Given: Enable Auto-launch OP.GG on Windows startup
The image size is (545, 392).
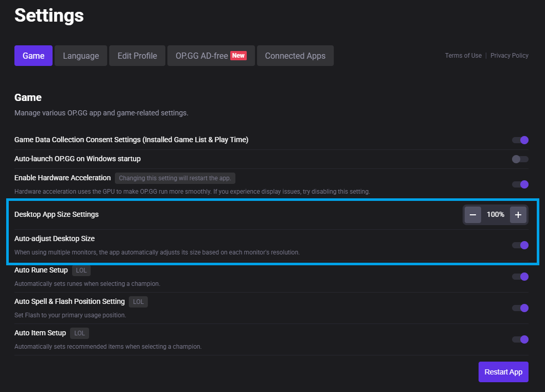Looking at the screenshot, I should click(520, 159).
